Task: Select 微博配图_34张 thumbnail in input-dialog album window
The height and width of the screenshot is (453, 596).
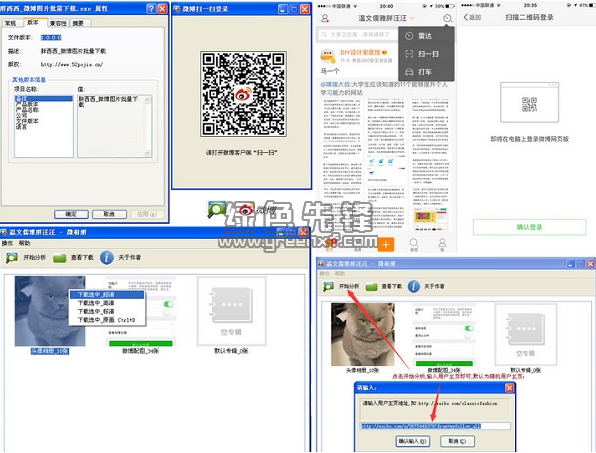Action: tap(444, 335)
